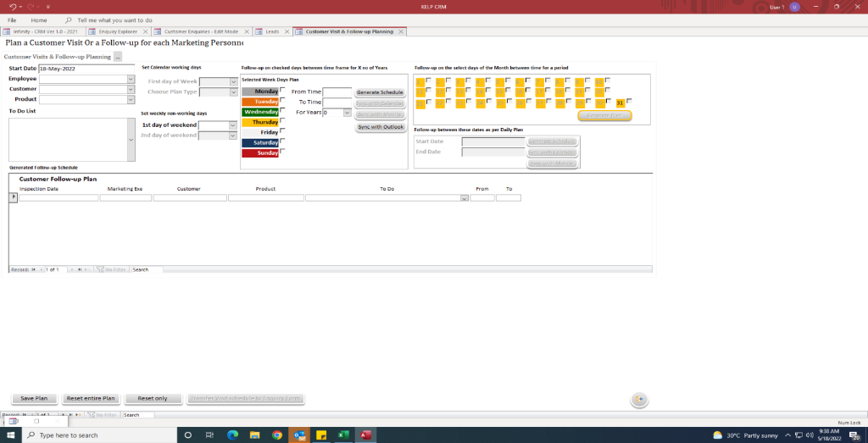Open Task View on the taskbar

pos(210,435)
